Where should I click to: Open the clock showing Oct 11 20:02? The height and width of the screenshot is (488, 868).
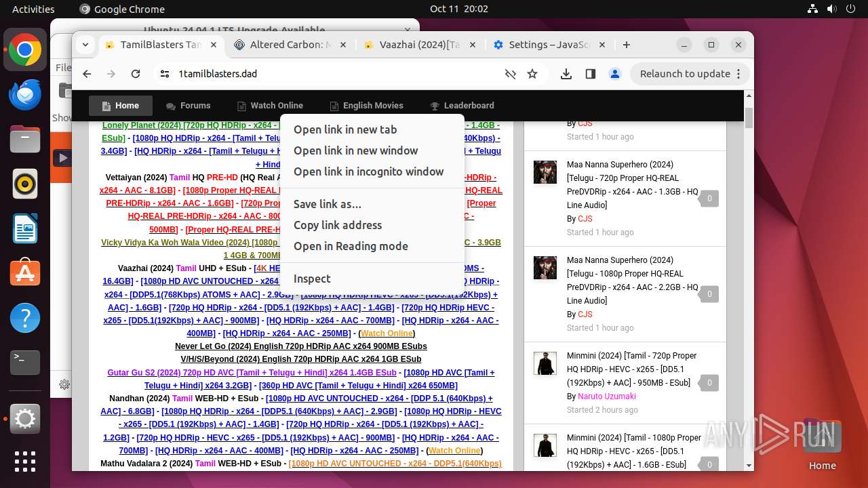pos(458,9)
